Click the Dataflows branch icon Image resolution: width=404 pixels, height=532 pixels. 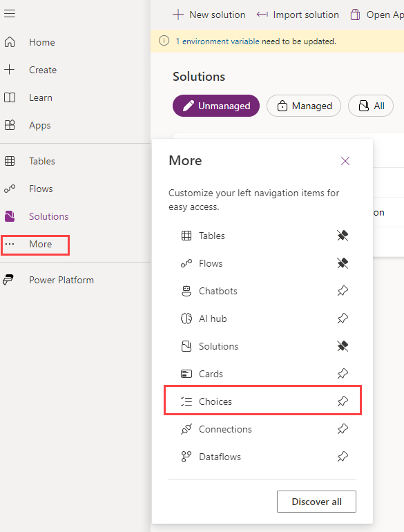186,457
